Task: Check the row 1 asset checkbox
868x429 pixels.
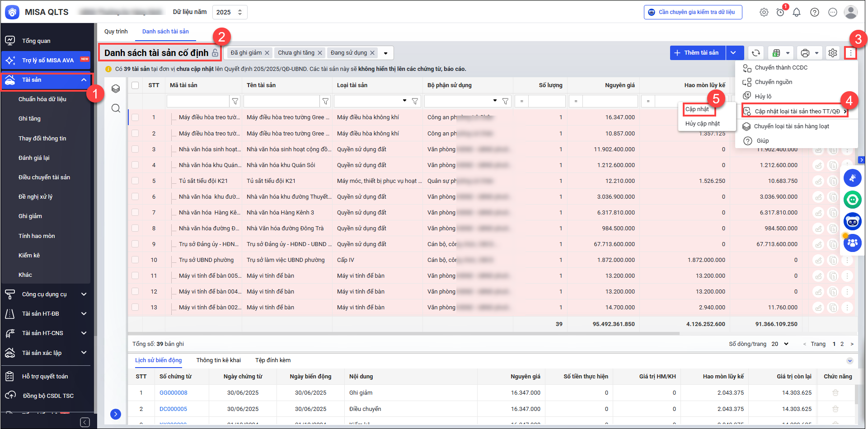Action: 135,117
